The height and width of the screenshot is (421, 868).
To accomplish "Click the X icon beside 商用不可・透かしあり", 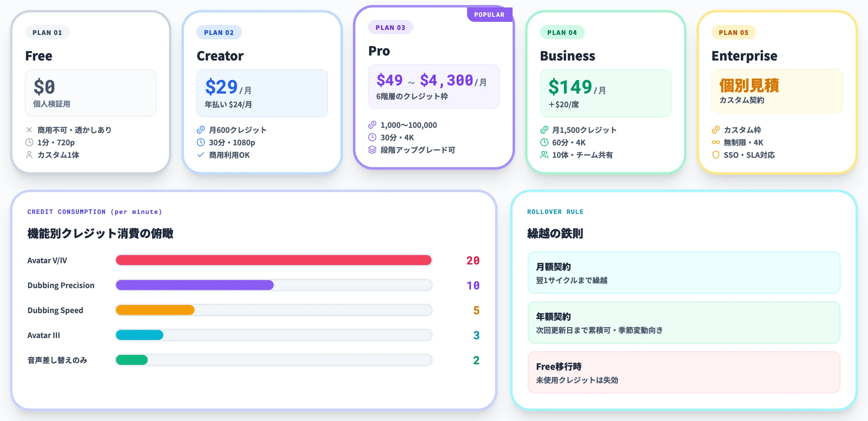I will (29, 130).
